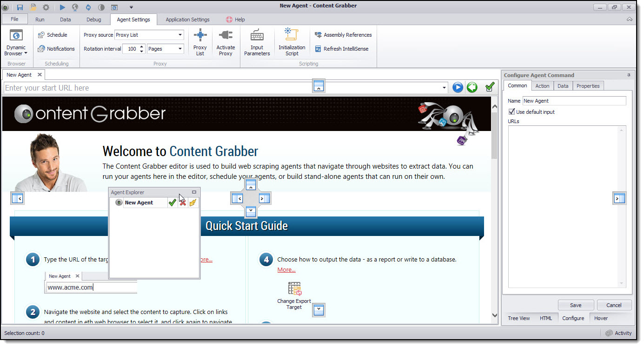The image size is (644, 347).
Task: Click Activate Proxy
Action: pos(226,43)
